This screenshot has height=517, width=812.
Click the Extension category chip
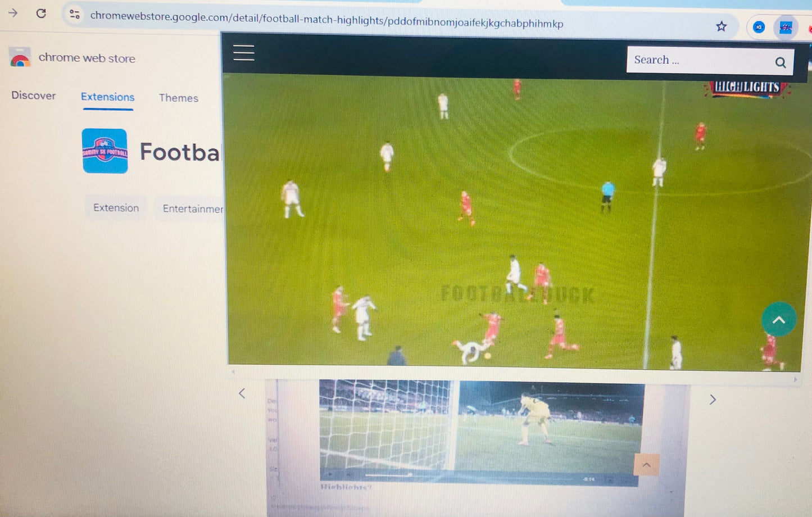coord(116,208)
